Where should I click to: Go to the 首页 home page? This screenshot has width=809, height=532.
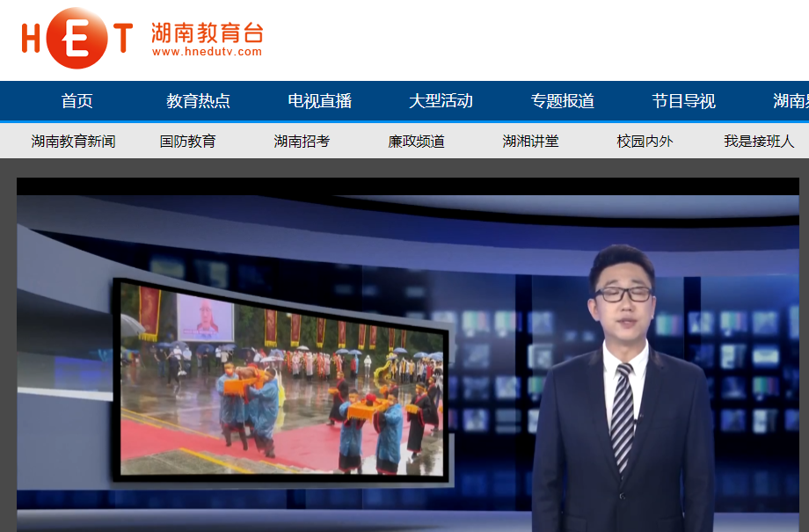(x=77, y=101)
